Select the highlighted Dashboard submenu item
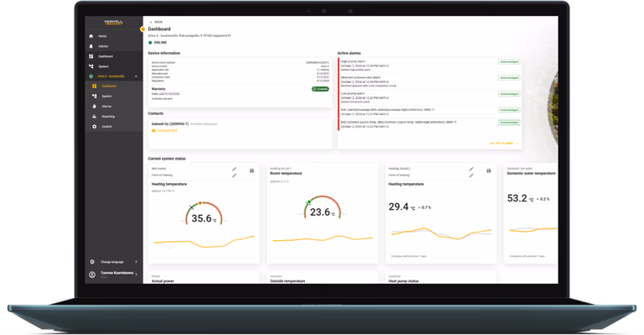The width and height of the screenshot is (644, 335). (109, 86)
